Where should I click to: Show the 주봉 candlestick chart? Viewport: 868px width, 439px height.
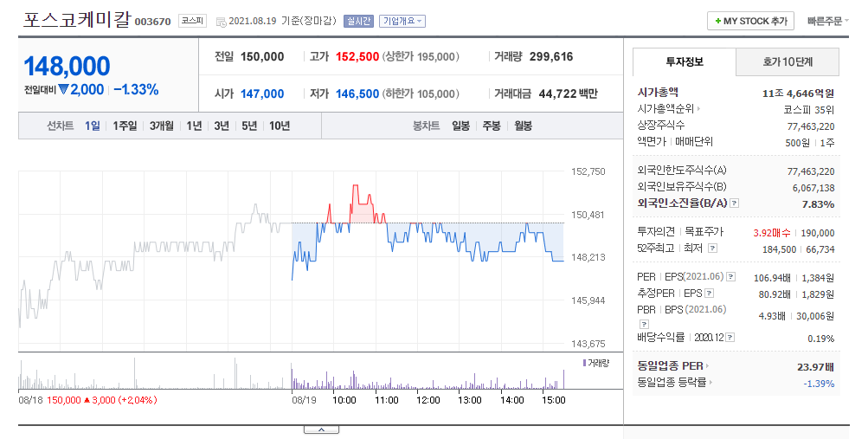click(492, 126)
